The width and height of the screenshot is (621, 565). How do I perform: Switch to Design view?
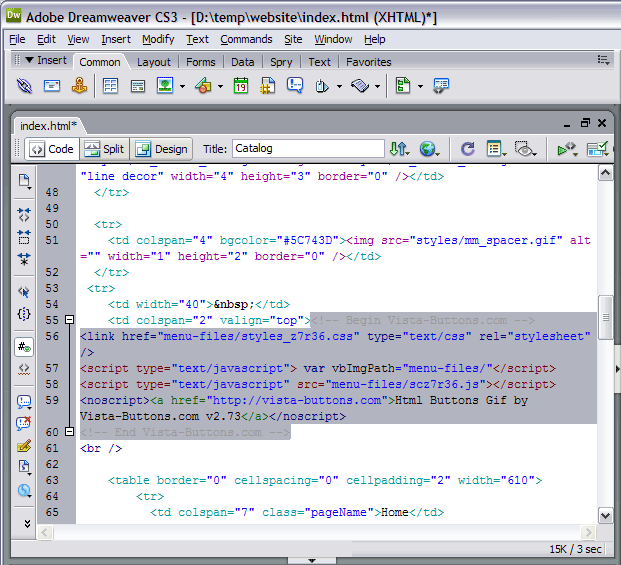point(161,149)
